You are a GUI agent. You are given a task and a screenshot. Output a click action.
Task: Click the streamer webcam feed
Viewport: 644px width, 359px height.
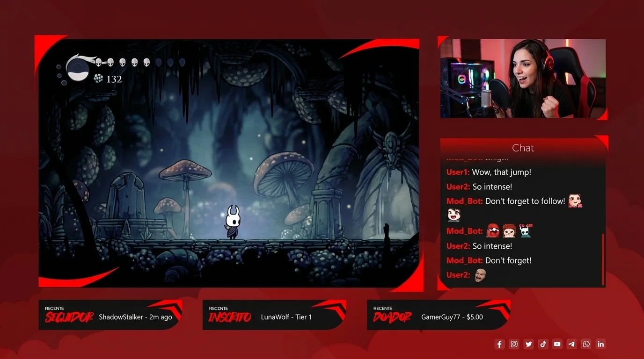[523, 78]
